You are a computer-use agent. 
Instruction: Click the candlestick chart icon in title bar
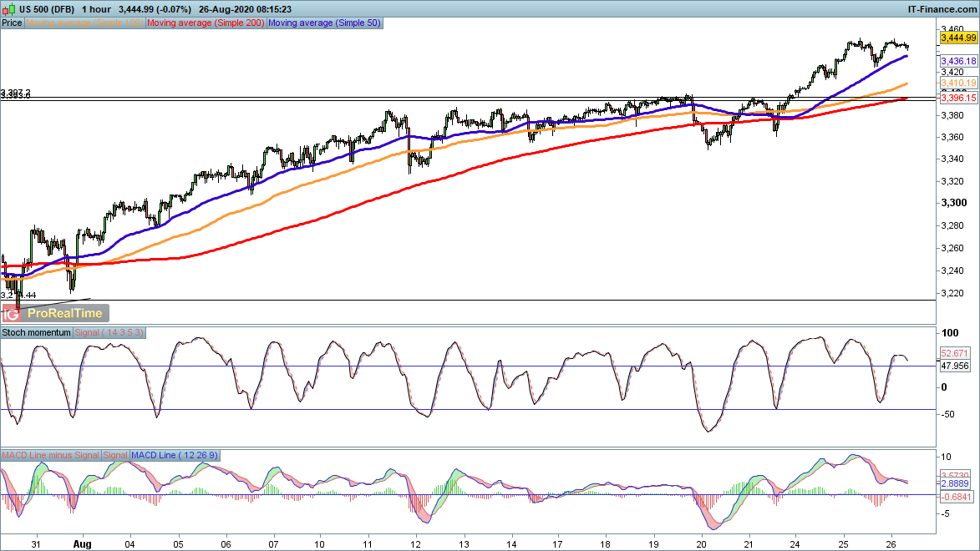(x=8, y=8)
